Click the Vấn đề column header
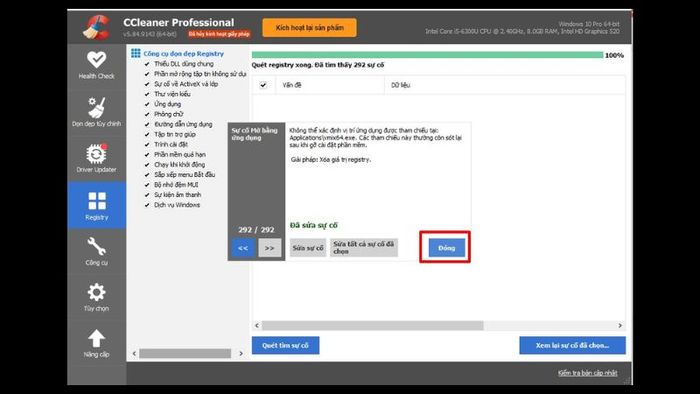700x394 pixels. pyautogui.click(x=329, y=85)
